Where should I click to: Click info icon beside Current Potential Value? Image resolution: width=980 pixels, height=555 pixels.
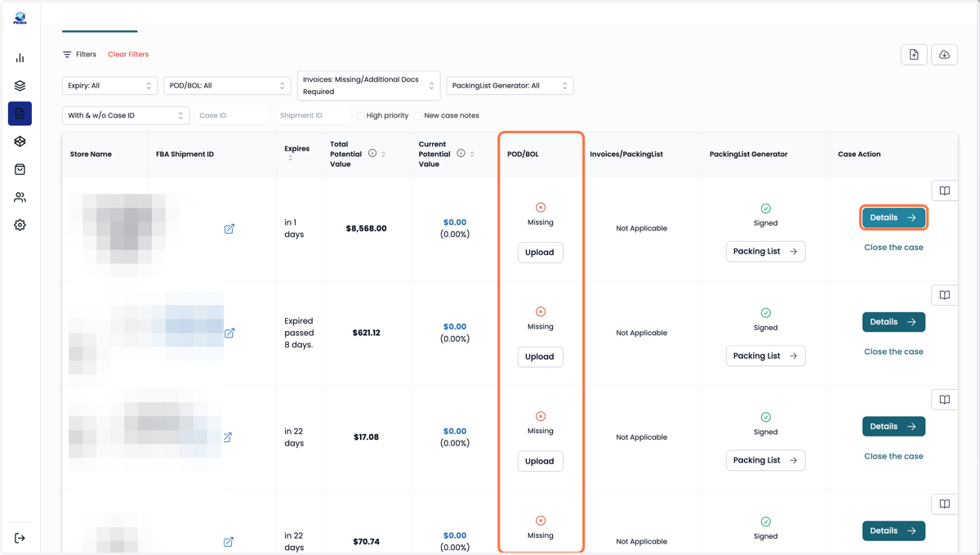click(x=461, y=153)
